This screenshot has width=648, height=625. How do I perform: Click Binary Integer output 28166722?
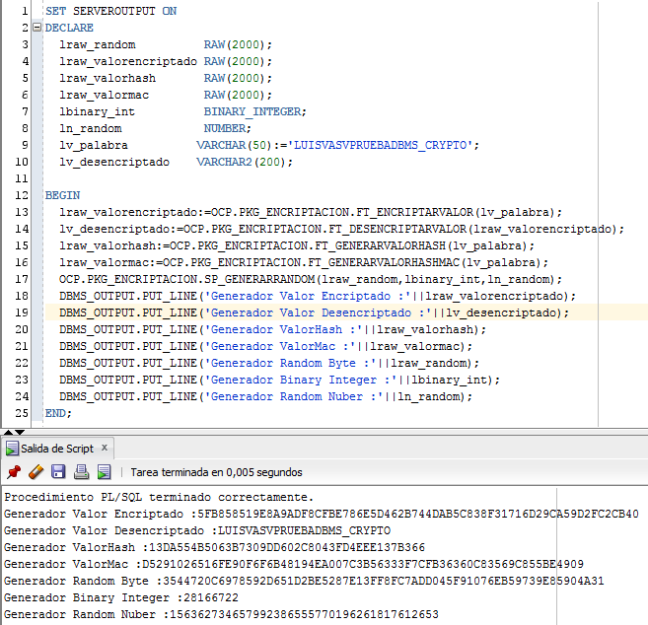(x=211, y=597)
